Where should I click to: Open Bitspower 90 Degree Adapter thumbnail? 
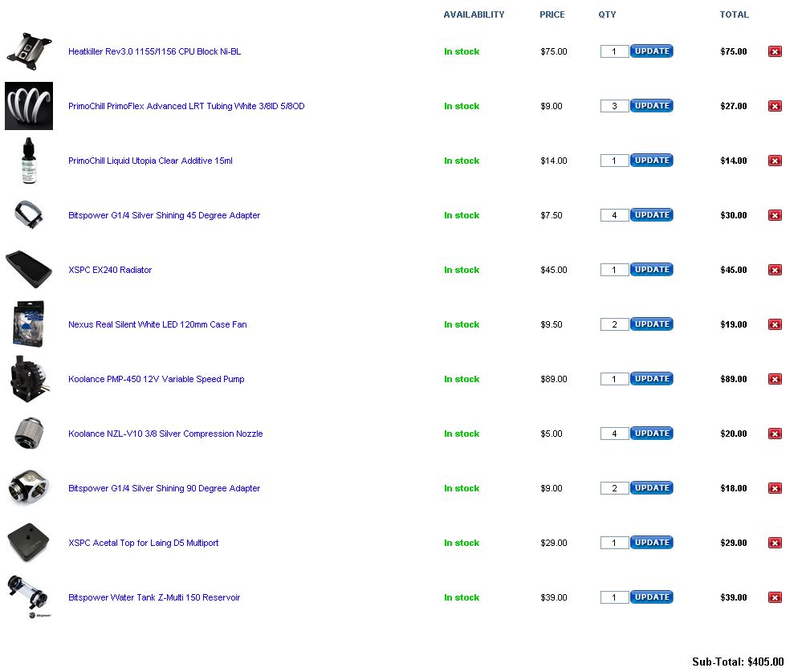(x=29, y=488)
